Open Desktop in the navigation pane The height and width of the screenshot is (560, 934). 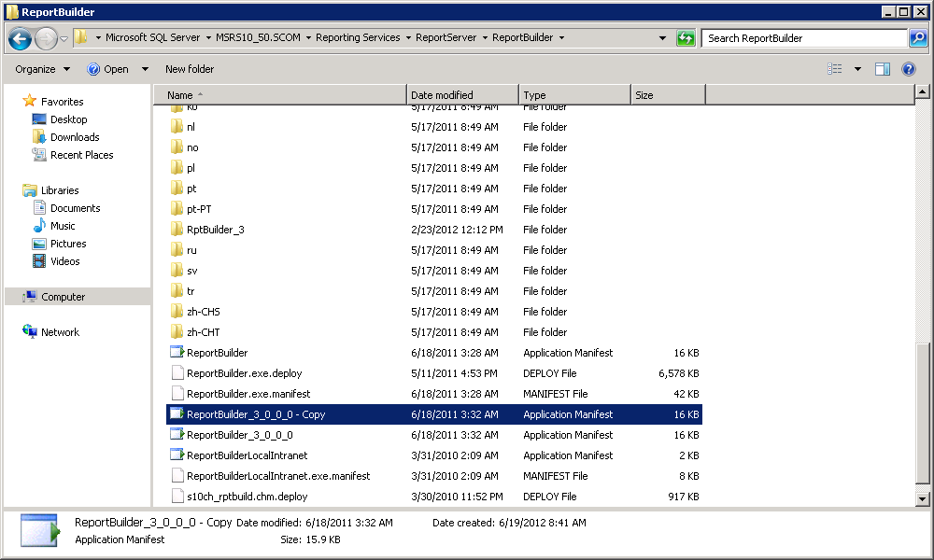pos(68,119)
